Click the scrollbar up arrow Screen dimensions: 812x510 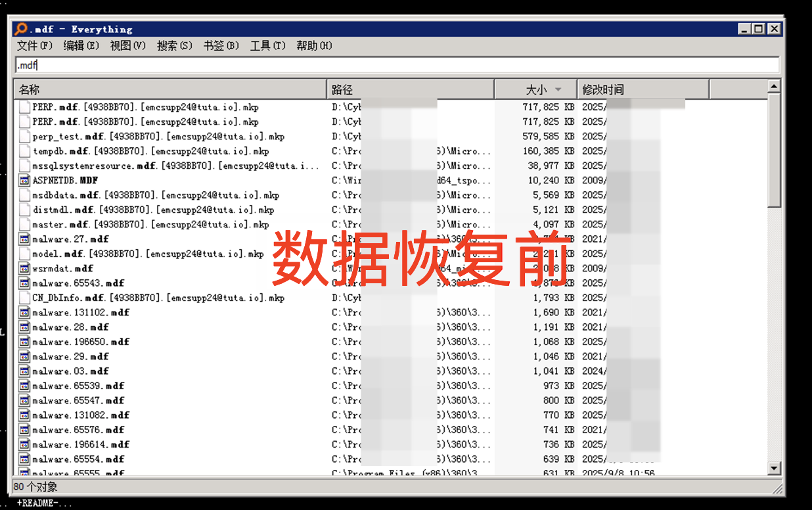coord(775,86)
